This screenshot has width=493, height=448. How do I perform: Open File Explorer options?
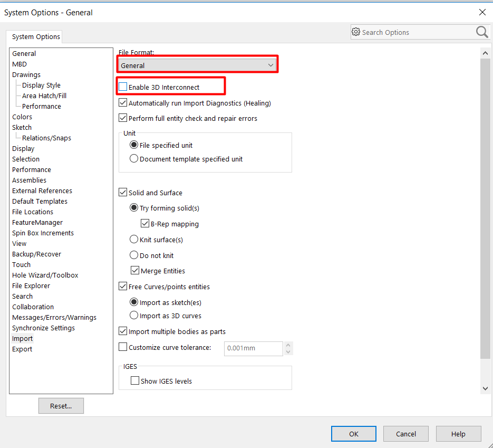31,285
